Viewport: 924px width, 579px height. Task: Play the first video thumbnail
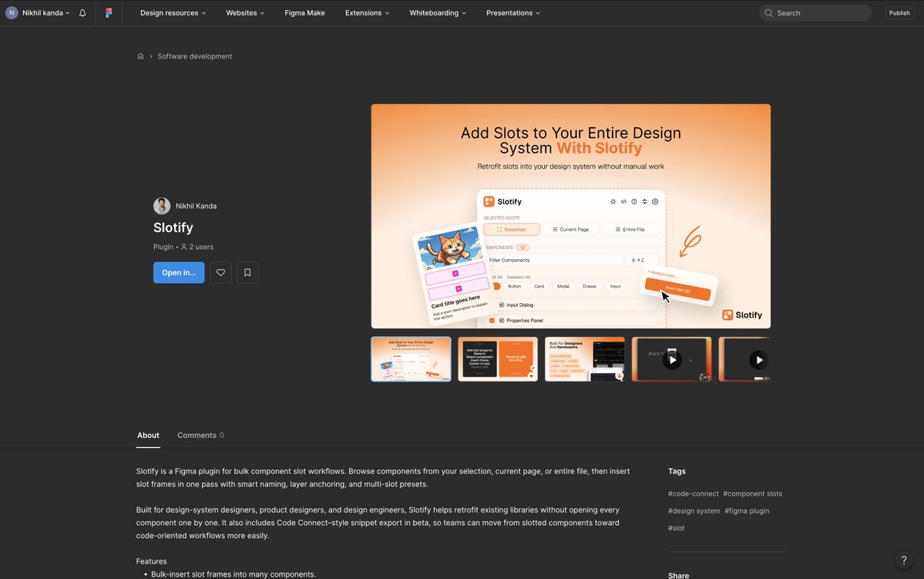(672, 359)
